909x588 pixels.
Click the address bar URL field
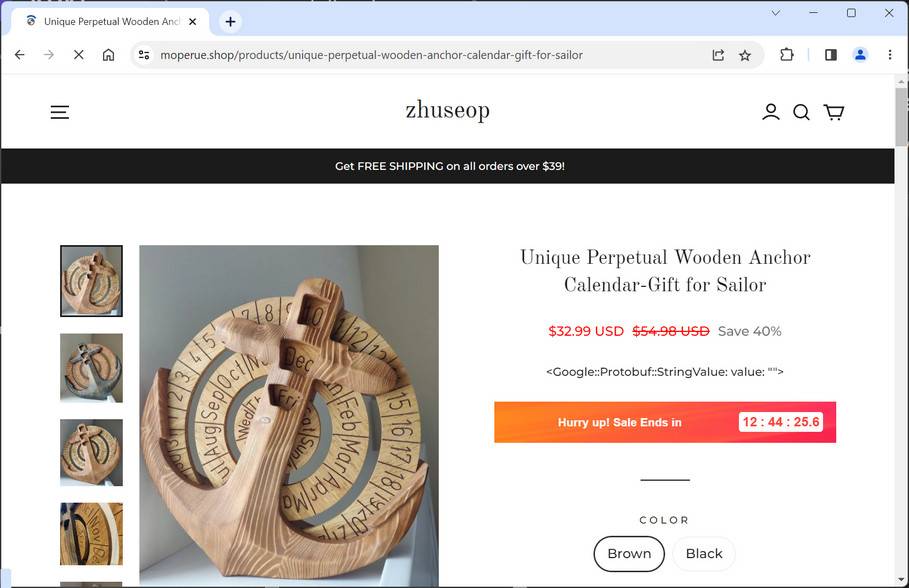click(x=400, y=55)
